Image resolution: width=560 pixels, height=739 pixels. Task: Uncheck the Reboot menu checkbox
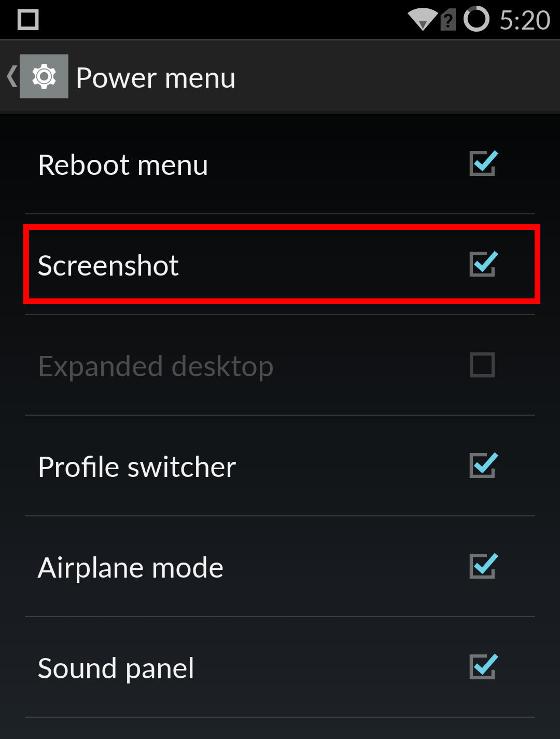(x=483, y=163)
